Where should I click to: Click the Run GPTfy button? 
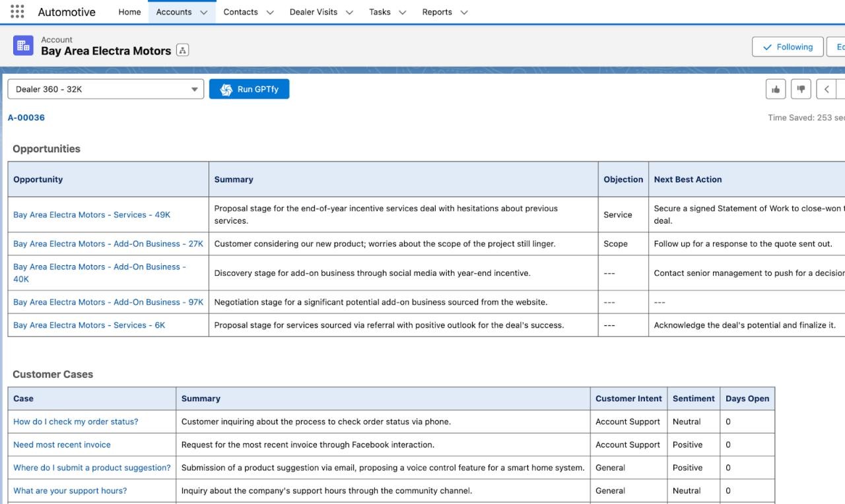pos(256,89)
